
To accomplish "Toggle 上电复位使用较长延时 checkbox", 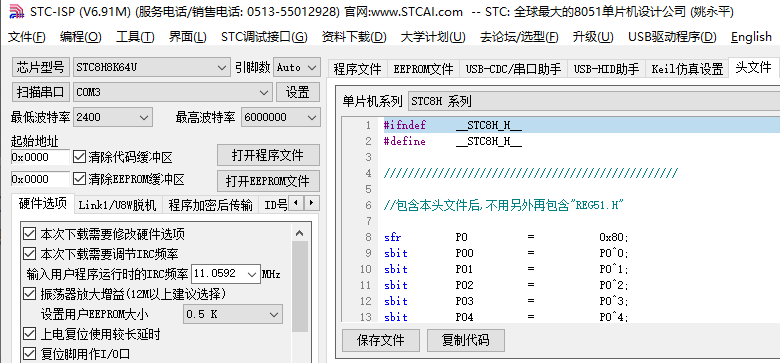I will pyautogui.click(x=30, y=334).
